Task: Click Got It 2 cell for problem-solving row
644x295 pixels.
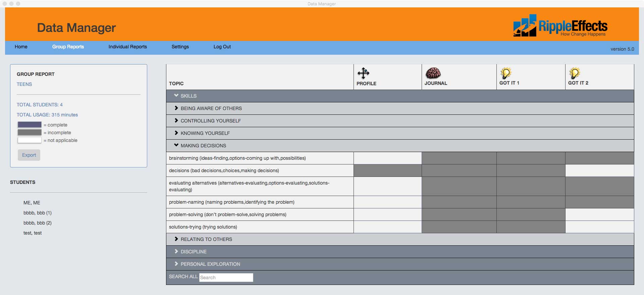Action: tap(600, 214)
